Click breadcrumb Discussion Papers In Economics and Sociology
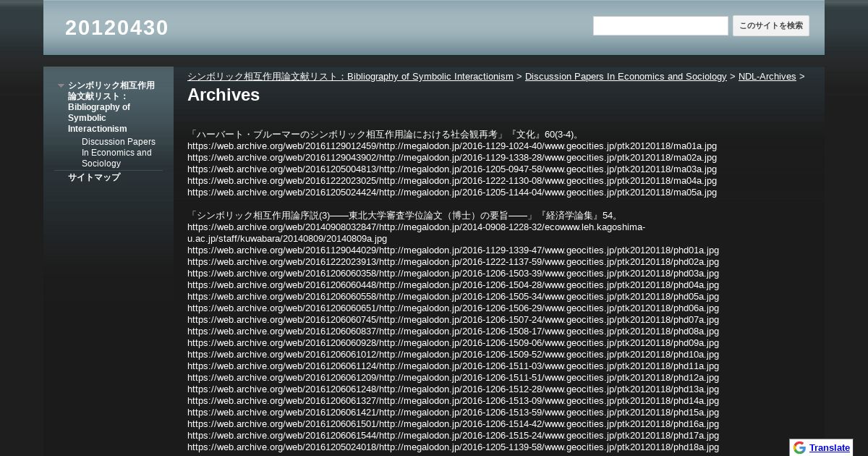Image resolution: width=868 pixels, height=456 pixels. [x=626, y=77]
